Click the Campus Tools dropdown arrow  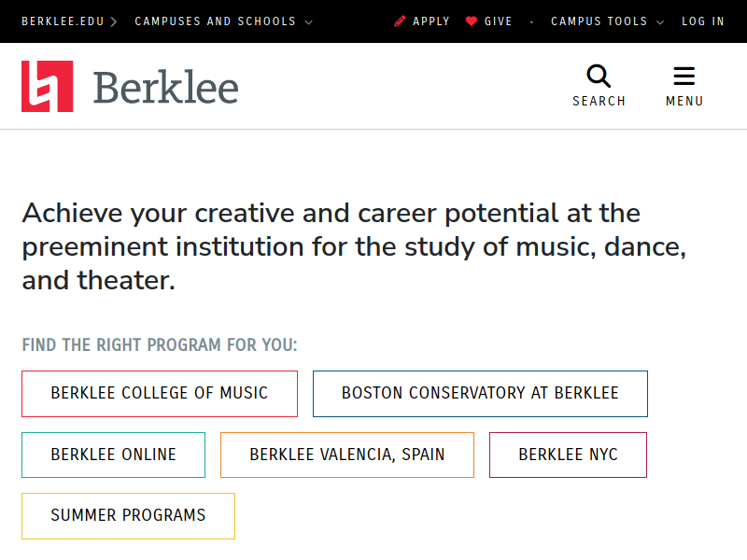(x=660, y=22)
